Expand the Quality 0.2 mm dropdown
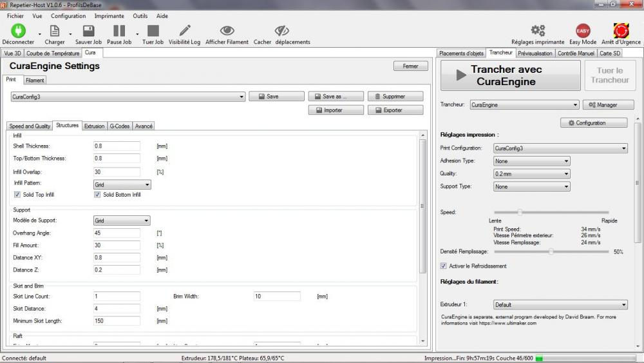Viewport: 644px width, 363px height. coord(531,174)
